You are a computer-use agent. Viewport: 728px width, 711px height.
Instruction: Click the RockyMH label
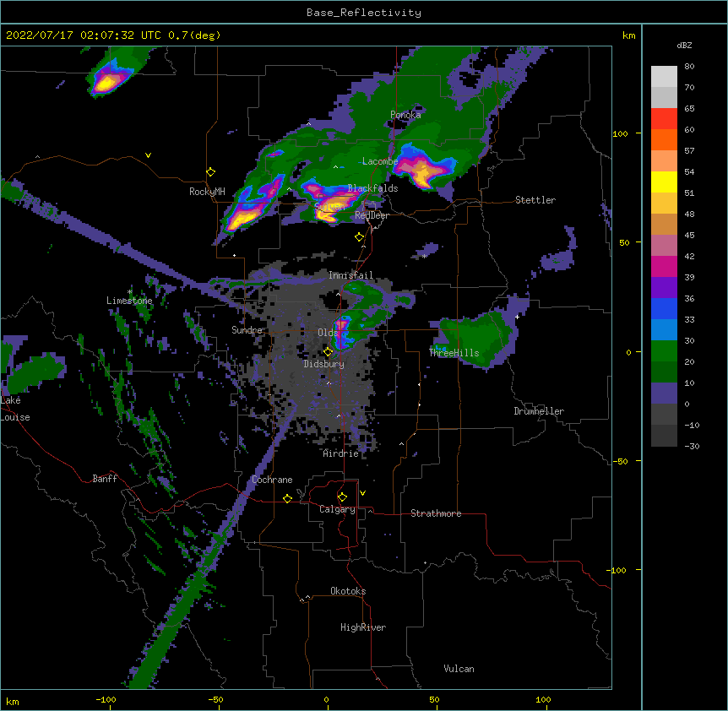[207, 192]
